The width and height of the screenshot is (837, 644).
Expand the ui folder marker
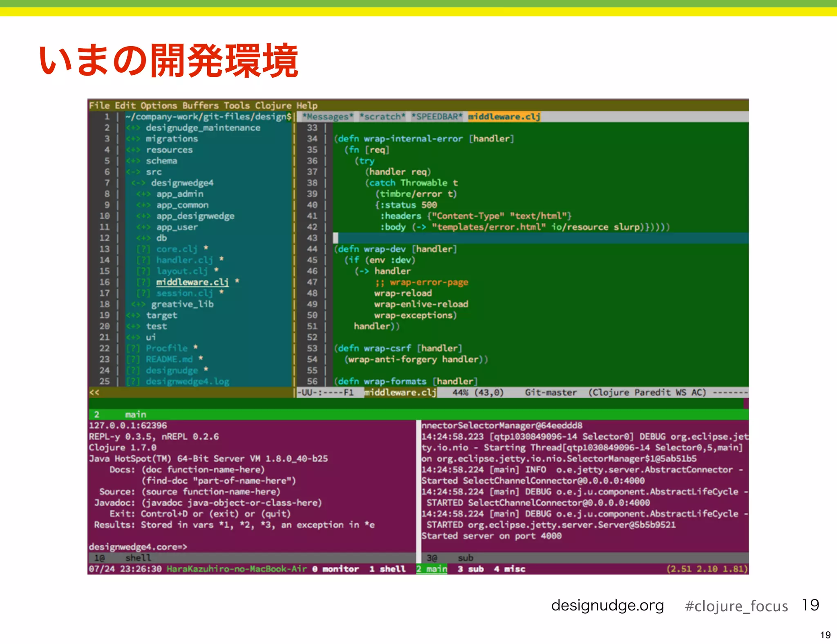133,337
